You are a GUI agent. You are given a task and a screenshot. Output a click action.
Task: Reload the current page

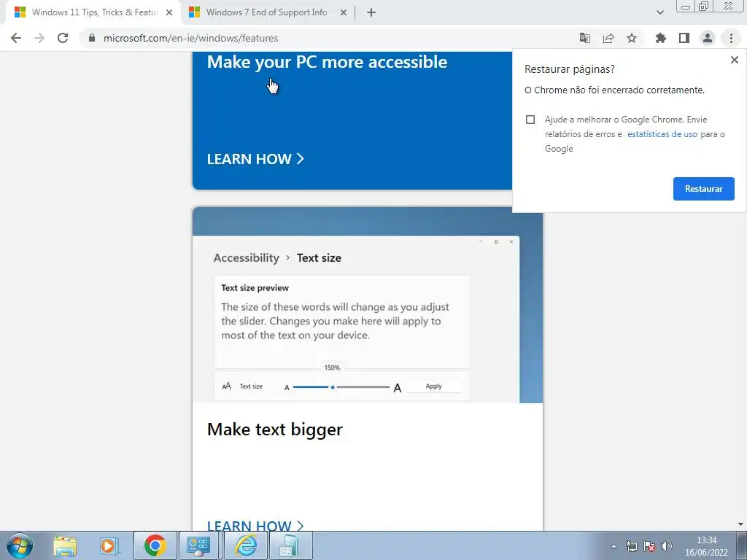63,38
